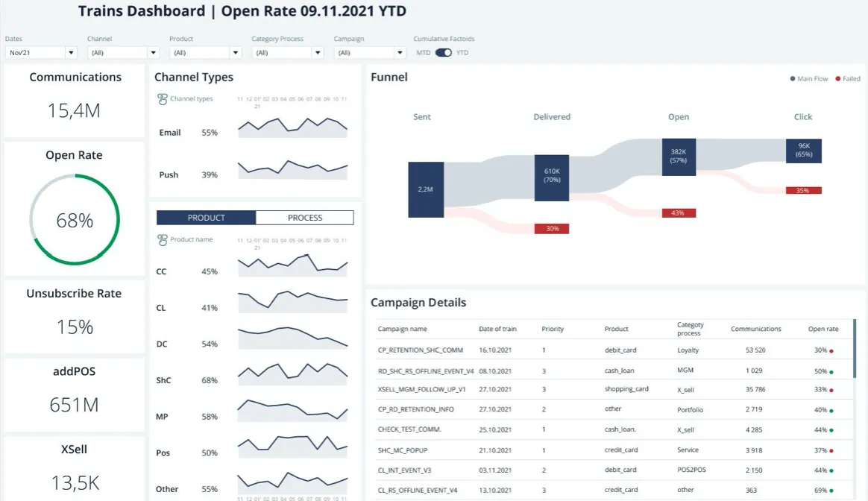This screenshot has width=868, height=501.
Task: Switch to the PROCESS tab
Action: click(x=304, y=218)
